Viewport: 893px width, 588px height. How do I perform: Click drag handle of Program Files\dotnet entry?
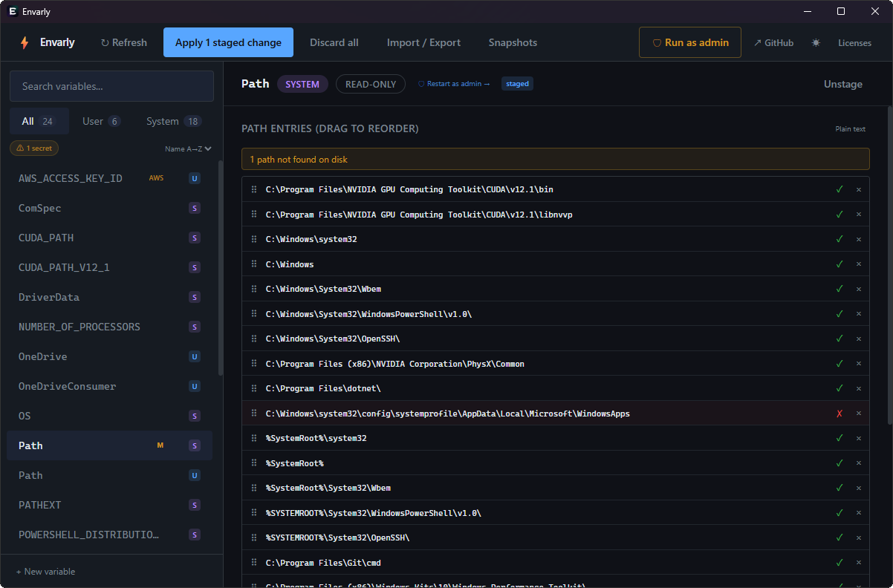click(x=254, y=388)
